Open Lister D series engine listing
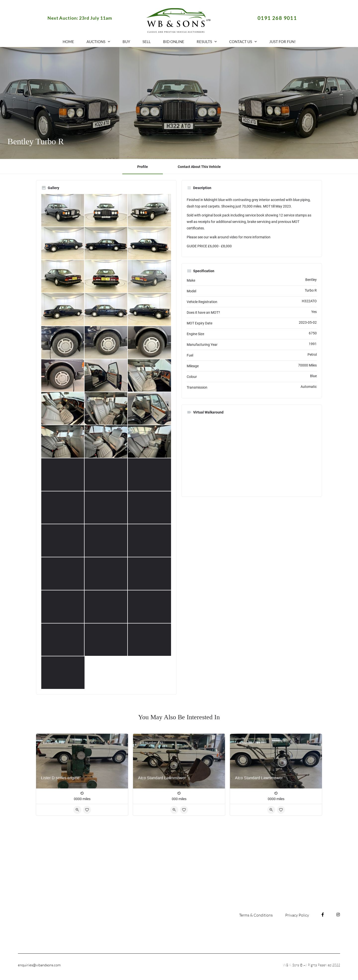Screen dimensions: 358x980 [82, 761]
